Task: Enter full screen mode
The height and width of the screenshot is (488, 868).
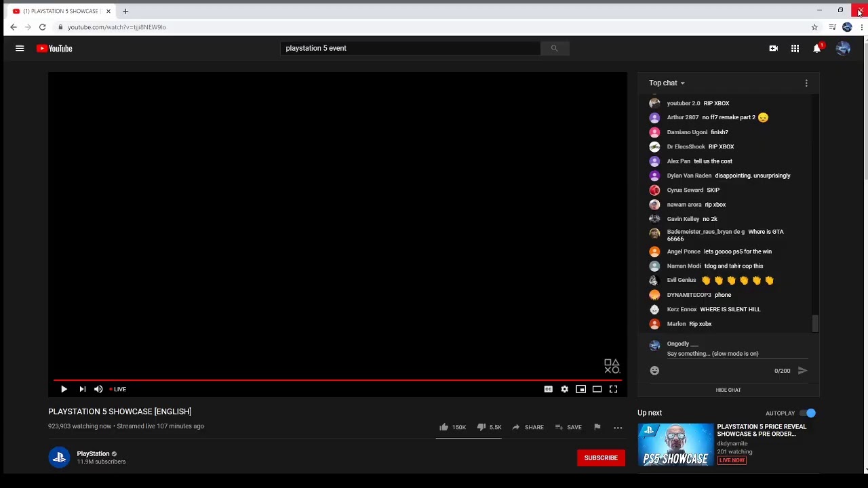Action: [x=613, y=389]
